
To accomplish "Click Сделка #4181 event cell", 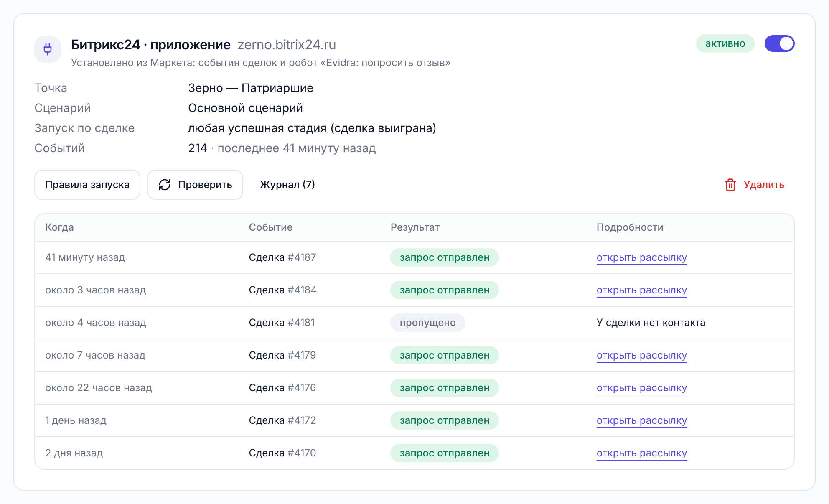I will (282, 323).
